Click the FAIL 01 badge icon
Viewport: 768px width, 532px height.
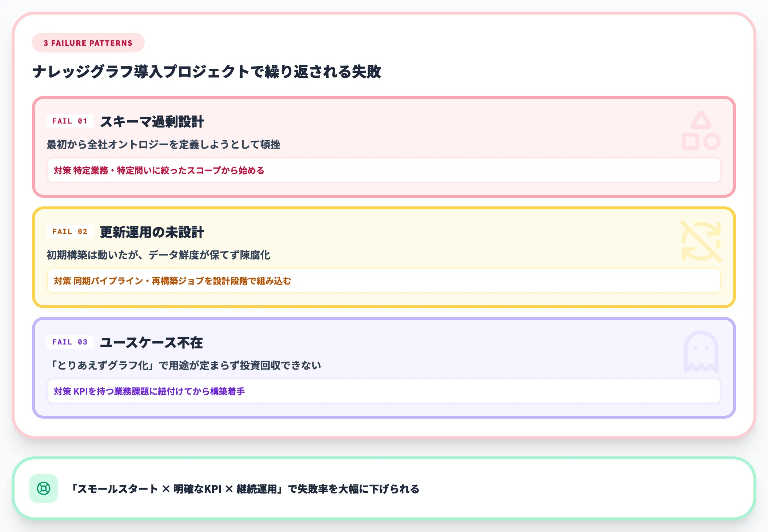(x=69, y=121)
